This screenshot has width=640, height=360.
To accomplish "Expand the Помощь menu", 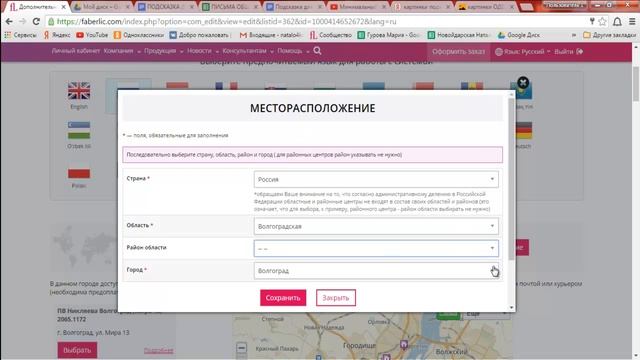I will pos(293,51).
